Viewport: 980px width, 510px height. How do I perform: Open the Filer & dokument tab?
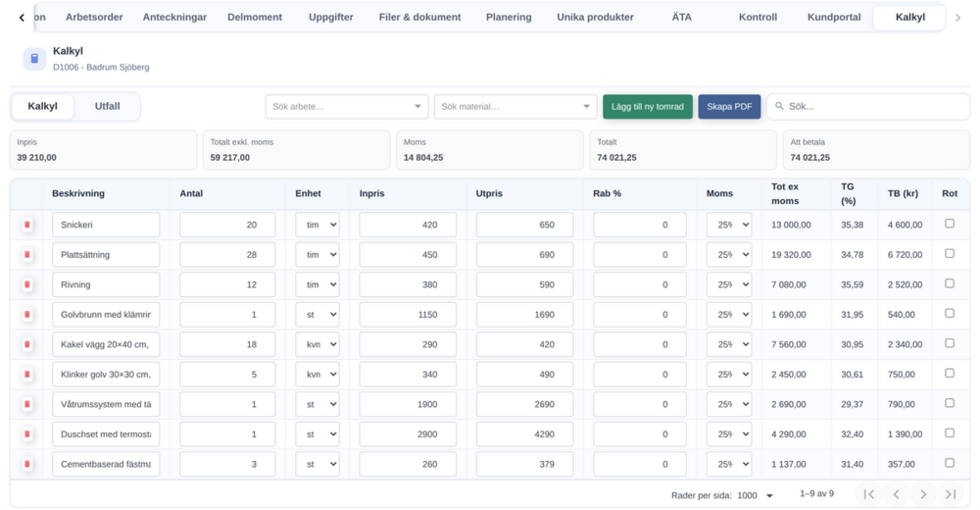tap(420, 18)
